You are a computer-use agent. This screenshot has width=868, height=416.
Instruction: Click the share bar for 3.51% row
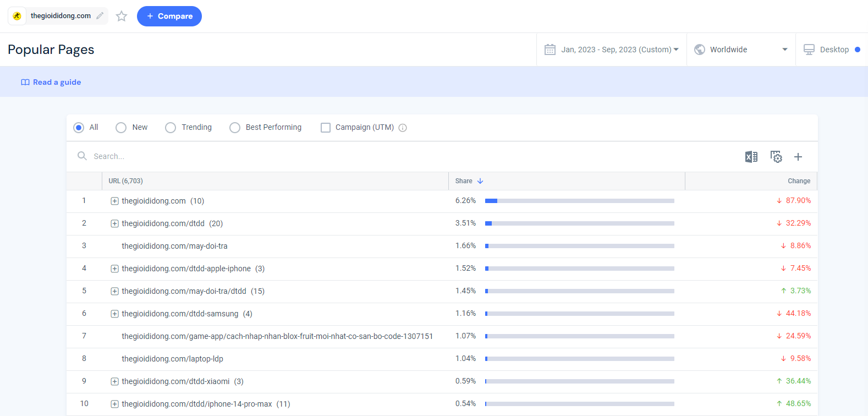(580, 223)
